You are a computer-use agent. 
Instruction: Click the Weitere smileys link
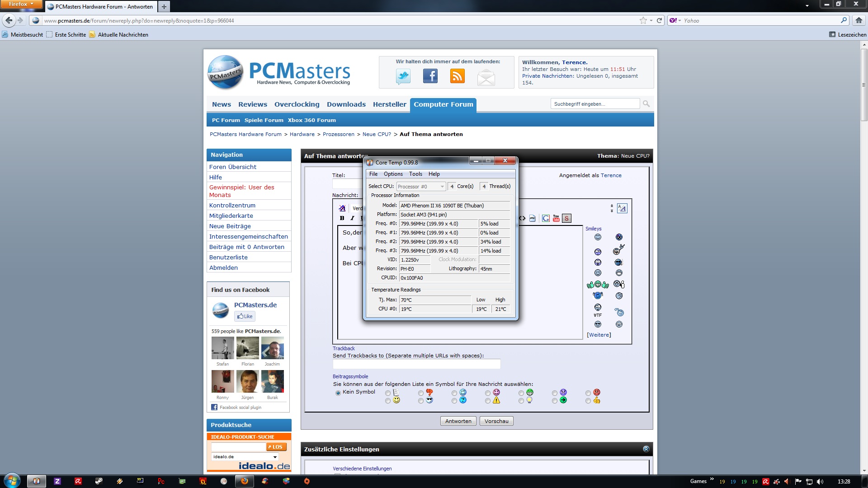tap(599, 335)
